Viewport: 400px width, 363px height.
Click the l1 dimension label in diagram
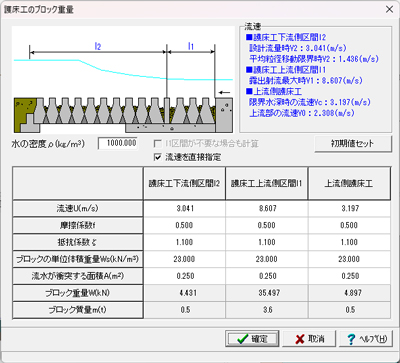pos(190,47)
